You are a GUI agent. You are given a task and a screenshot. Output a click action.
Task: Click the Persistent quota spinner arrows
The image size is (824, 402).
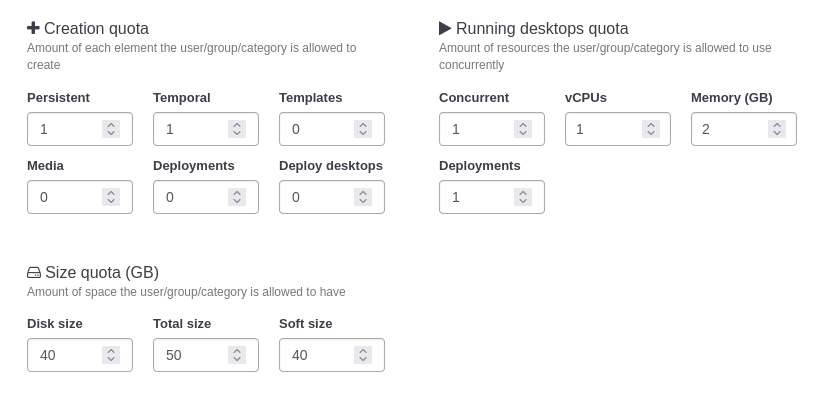[x=111, y=129]
